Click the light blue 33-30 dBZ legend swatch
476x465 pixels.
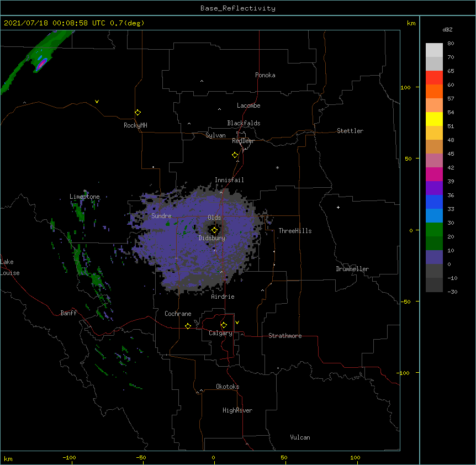tap(434, 215)
